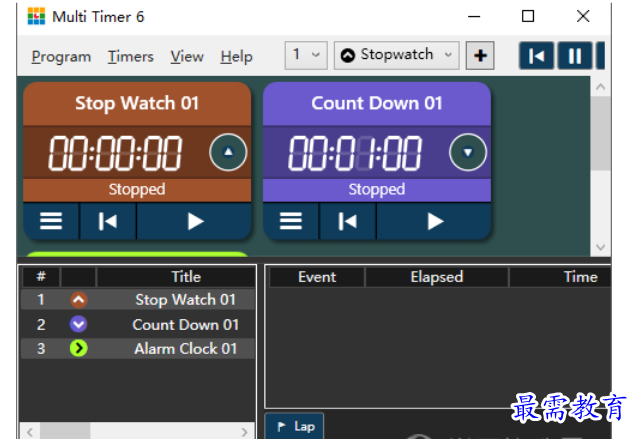Reset Count Down 01 timer
The height and width of the screenshot is (439, 635).
click(x=347, y=221)
